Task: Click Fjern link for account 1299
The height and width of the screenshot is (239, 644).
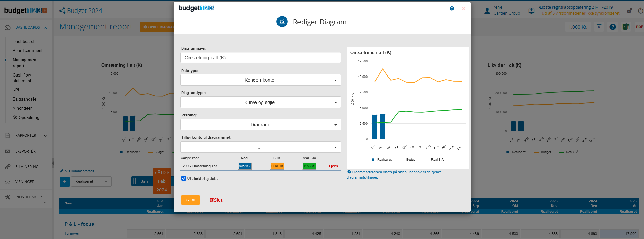Action: [333, 166]
